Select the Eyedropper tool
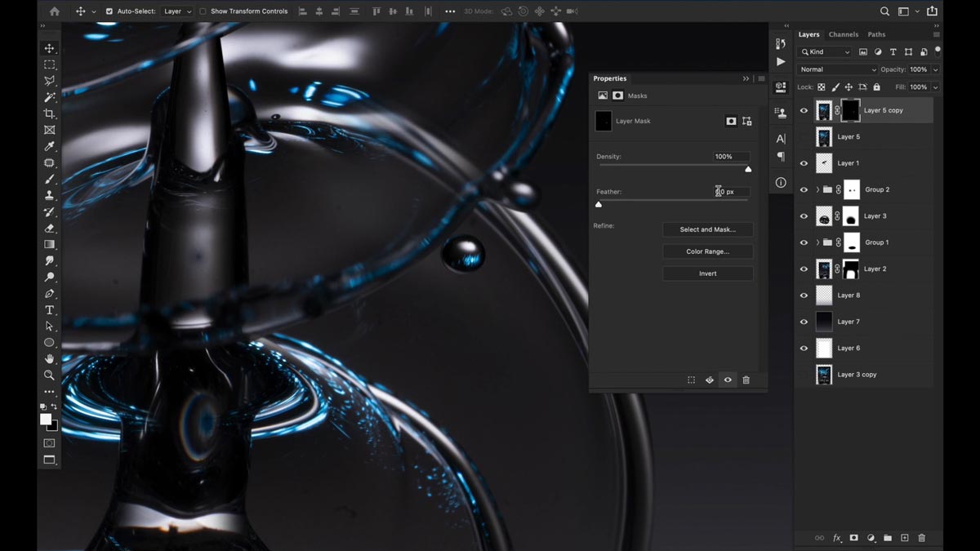This screenshot has width=980, height=551. click(x=50, y=146)
